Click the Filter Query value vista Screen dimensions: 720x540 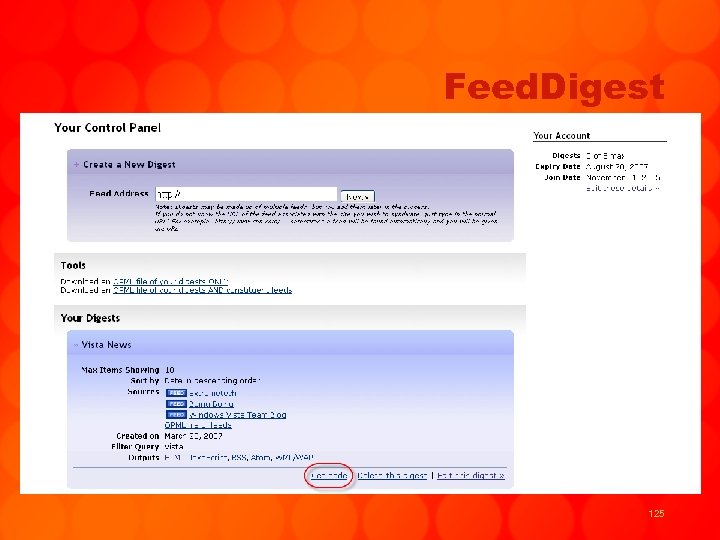(174, 447)
